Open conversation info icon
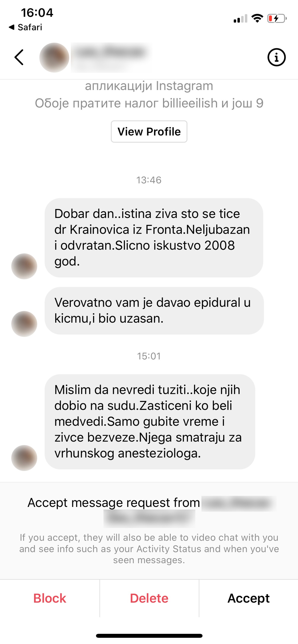 coord(276,57)
